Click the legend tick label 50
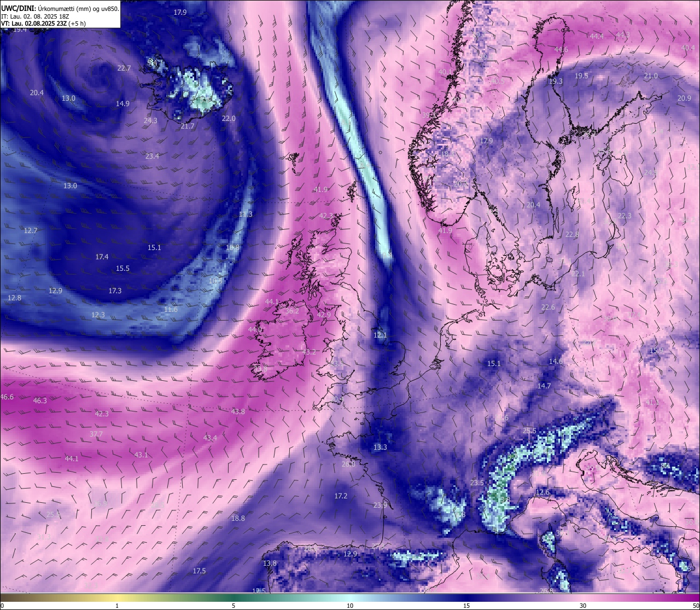The image size is (700, 610). pyautogui.click(x=695, y=606)
